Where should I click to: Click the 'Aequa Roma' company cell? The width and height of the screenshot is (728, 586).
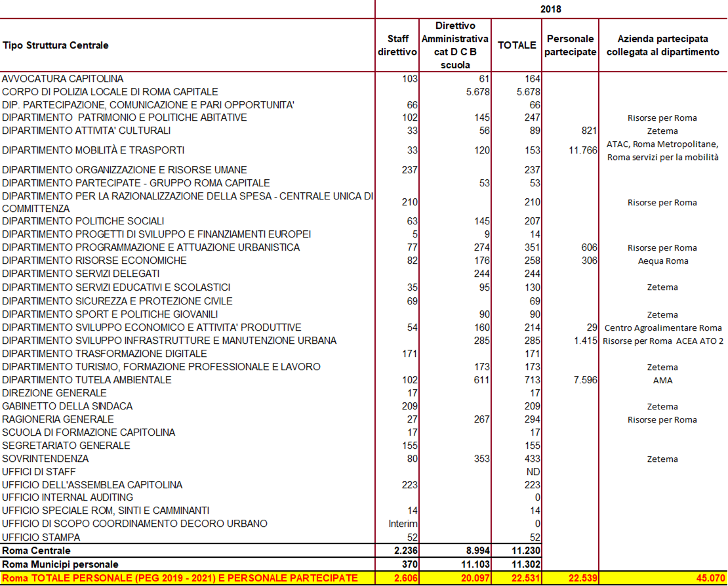pos(663,261)
